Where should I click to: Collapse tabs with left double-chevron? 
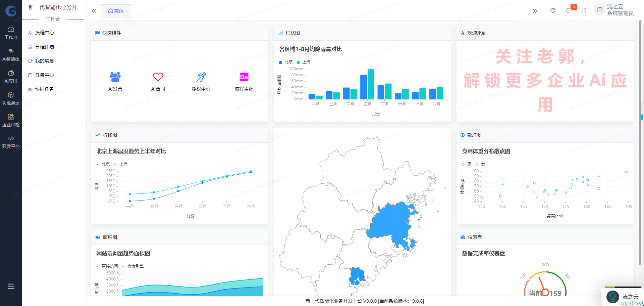coord(94,11)
